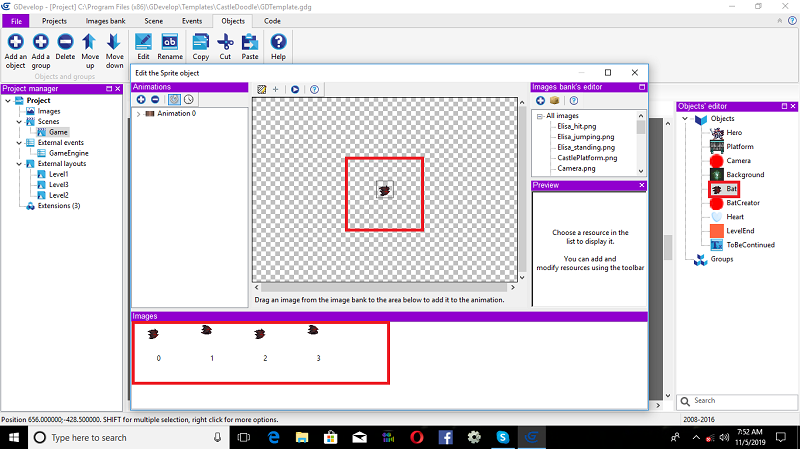This screenshot has height=449, width=800.
Task: Click bat frame thumbnail 2
Action: click(x=260, y=334)
